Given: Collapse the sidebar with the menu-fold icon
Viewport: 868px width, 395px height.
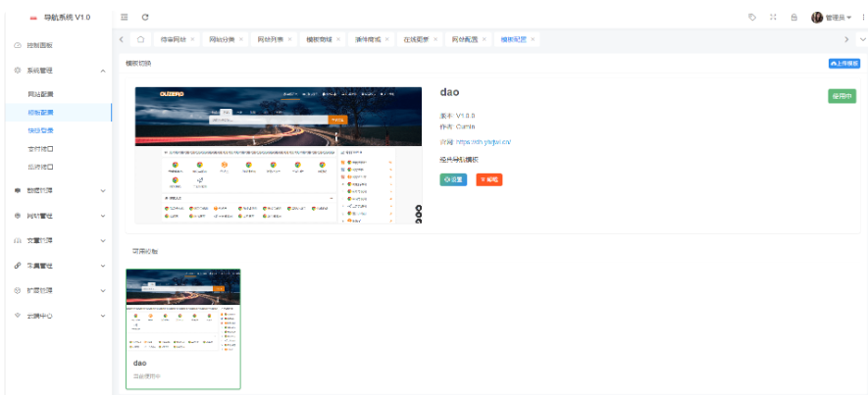Looking at the screenshot, I should (125, 17).
